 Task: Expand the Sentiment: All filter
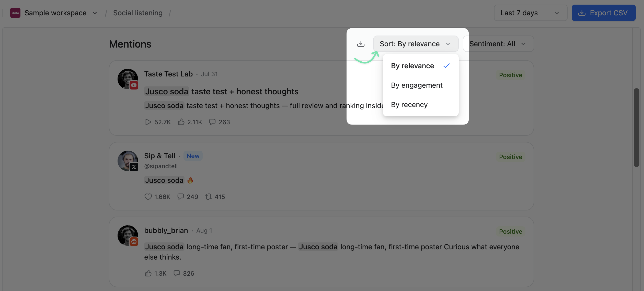[x=498, y=44]
